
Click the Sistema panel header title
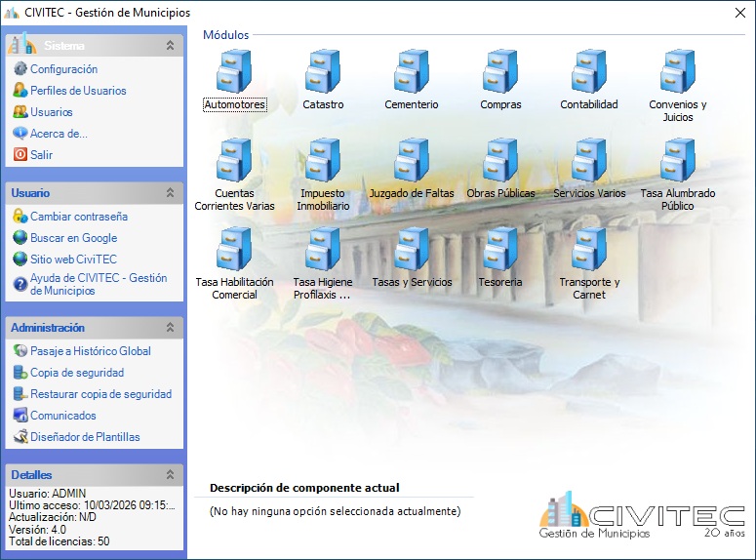click(64, 45)
